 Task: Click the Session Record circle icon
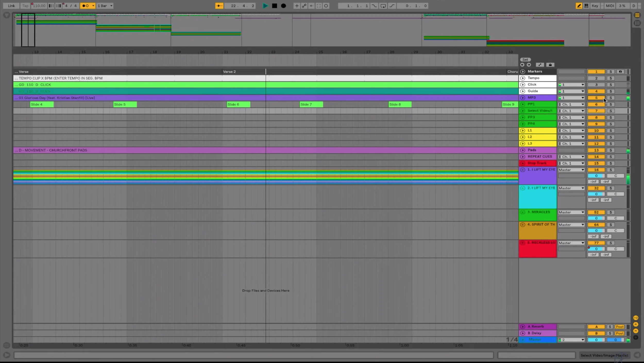pyautogui.click(x=326, y=6)
